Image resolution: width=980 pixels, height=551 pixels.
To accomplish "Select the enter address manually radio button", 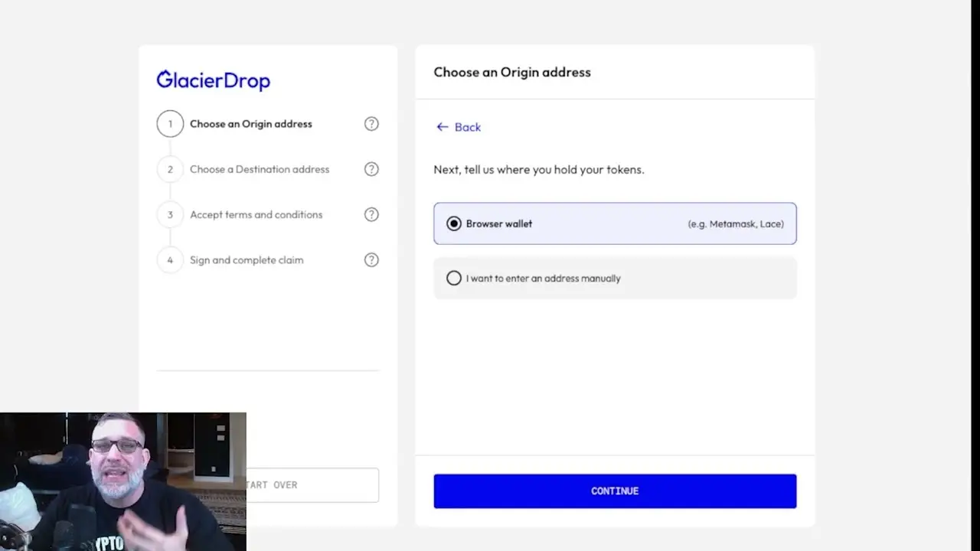I will coord(454,279).
